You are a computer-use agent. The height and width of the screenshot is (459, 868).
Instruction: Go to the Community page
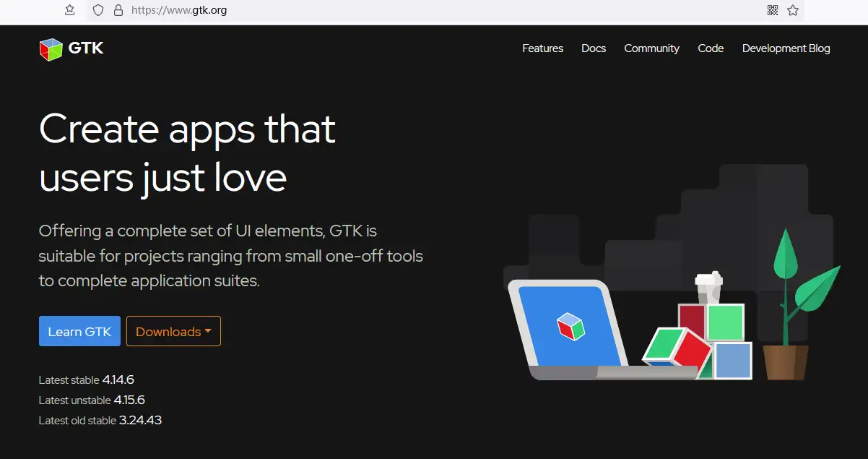pyautogui.click(x=651, y=48)
